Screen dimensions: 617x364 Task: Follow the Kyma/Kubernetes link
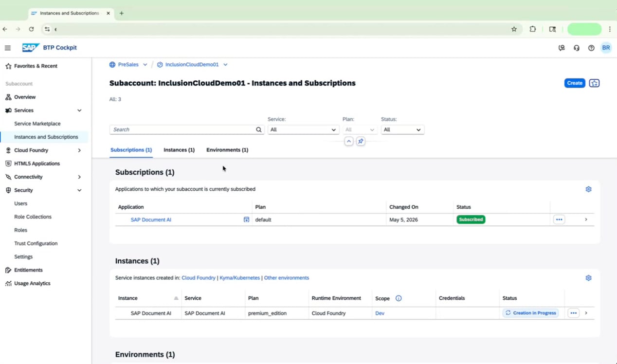239,278
